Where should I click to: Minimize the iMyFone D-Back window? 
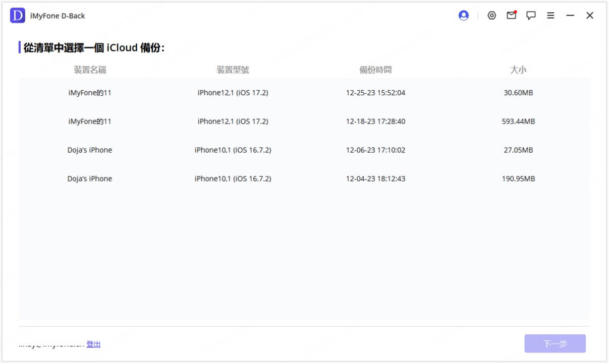[570, 16]
